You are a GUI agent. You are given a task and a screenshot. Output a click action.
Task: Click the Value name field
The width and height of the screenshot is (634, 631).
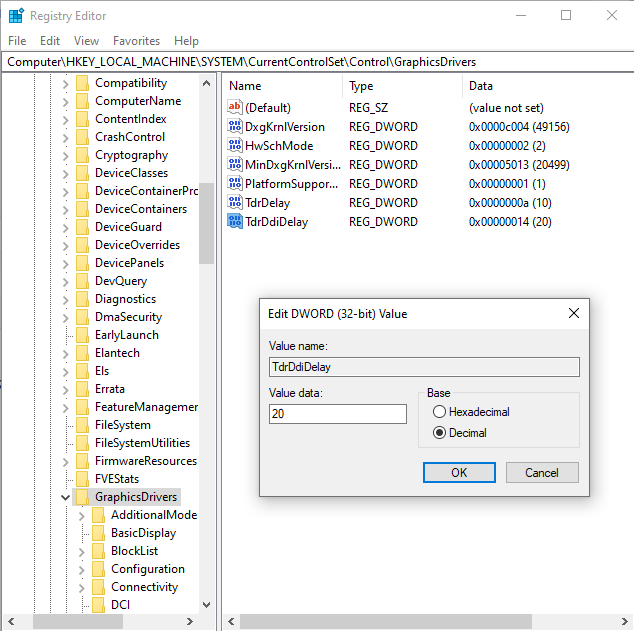point(424,367)
